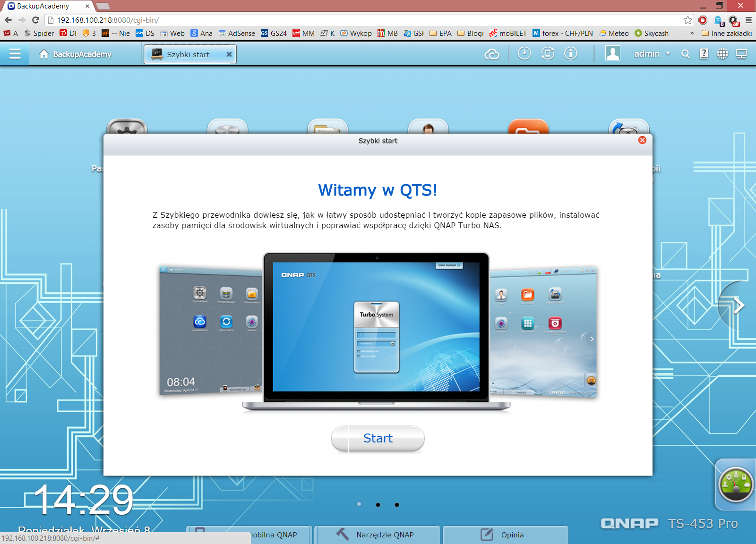Open desktop preferences monitor icon
Viewport: 756px width, 544px height.
(x=741, y=54)
